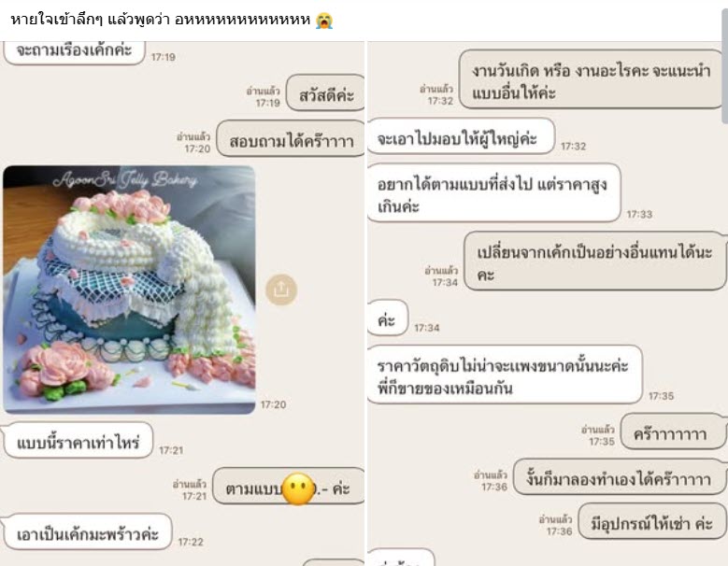Select the 'จะเอาไปมอบให้ผู้ใหญ่ค่ะ' message bubble
The width and height of the screenshot is (728, 566).
(461, 136)
